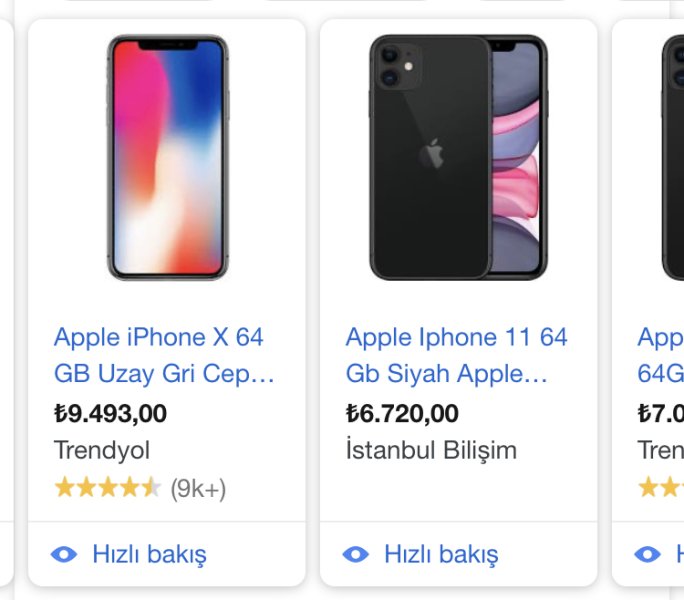Click the Trendyol seller name on iPhone X card
Viewport: 684px width, 600px height.
[x=102, y=450]
